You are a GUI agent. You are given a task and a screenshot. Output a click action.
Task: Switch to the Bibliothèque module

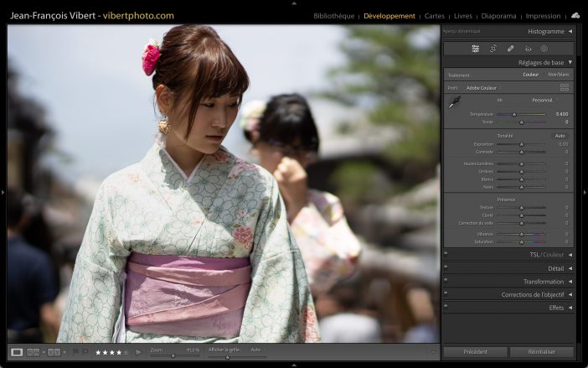click(332, 16)
